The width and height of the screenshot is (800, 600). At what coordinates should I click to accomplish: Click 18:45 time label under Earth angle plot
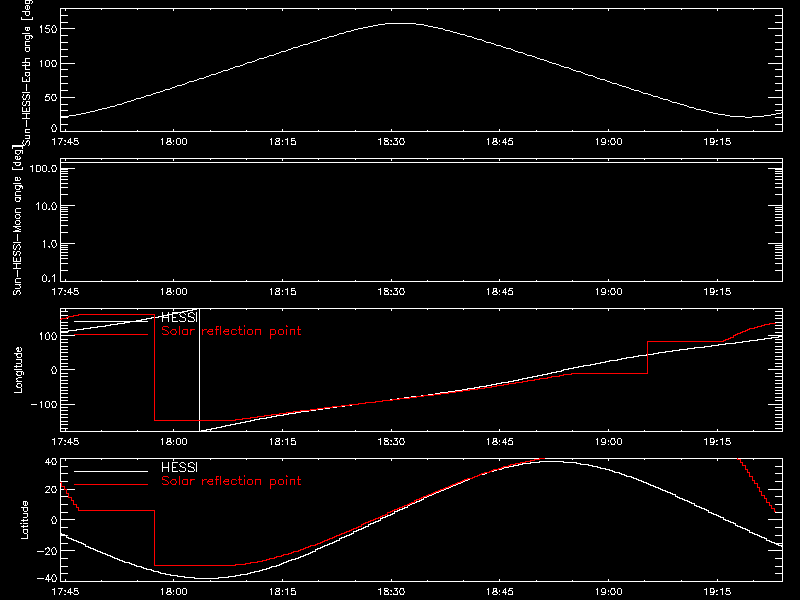click(x=499, y=142)
